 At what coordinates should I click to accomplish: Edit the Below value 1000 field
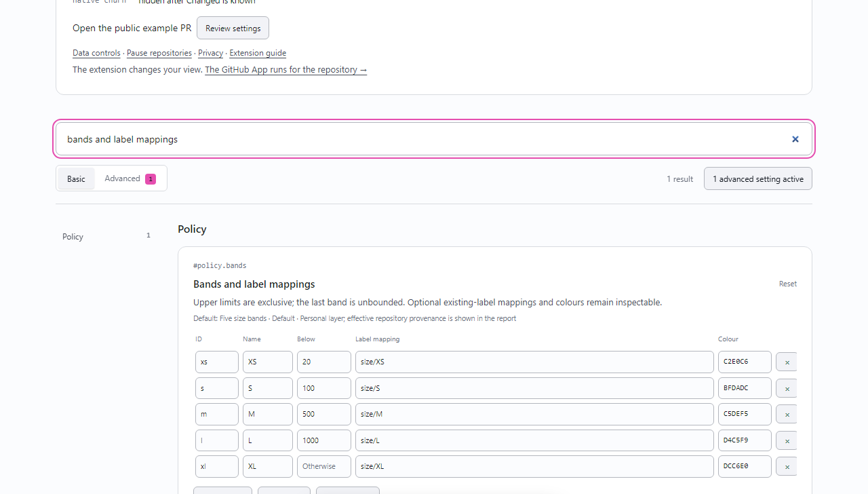pyautogui.click(x=324, y=440)
